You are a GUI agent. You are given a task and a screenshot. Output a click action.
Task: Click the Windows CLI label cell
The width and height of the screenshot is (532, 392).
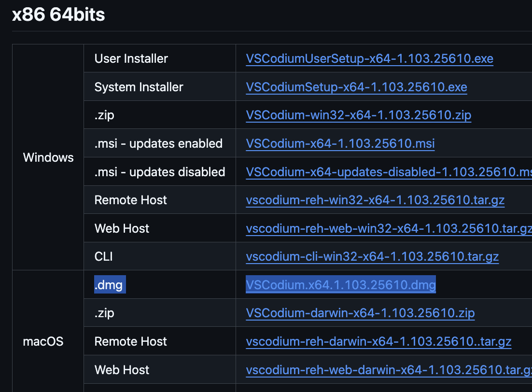160,256
